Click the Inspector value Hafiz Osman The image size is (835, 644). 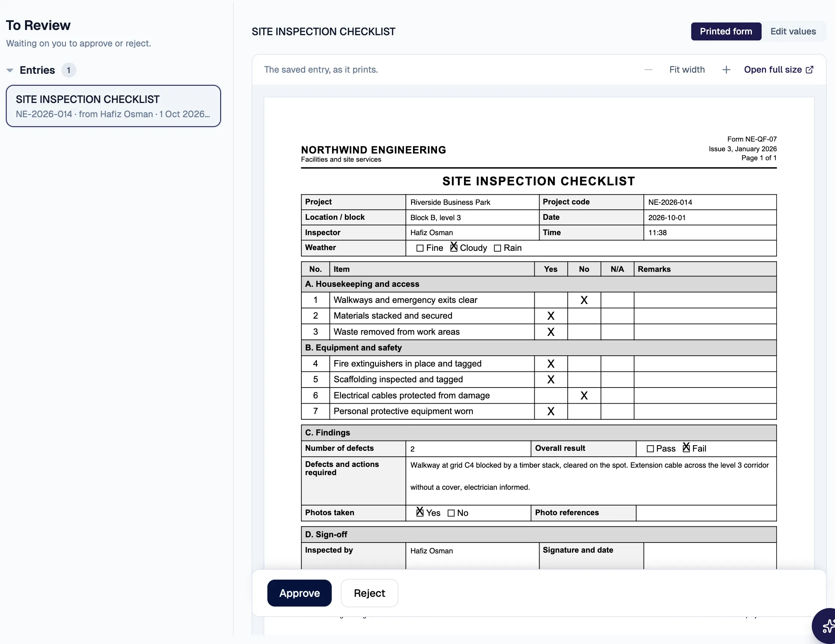(x=432, y=233)
